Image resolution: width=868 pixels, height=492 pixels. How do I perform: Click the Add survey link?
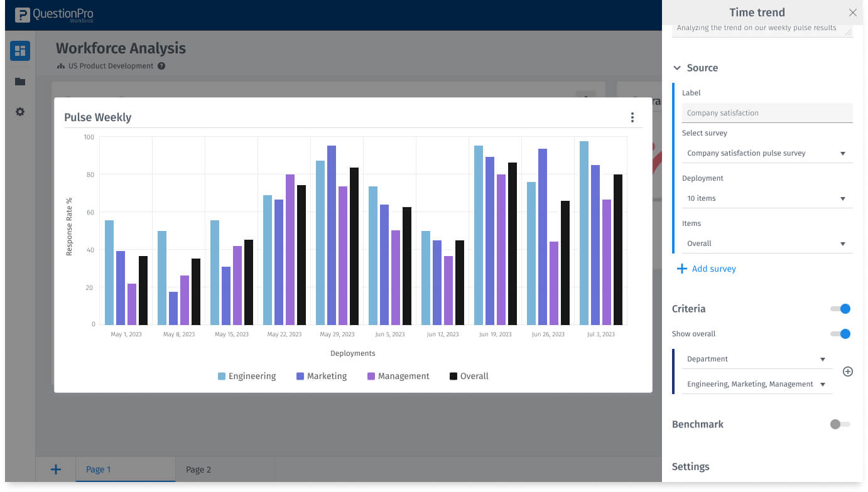[707, 269]
